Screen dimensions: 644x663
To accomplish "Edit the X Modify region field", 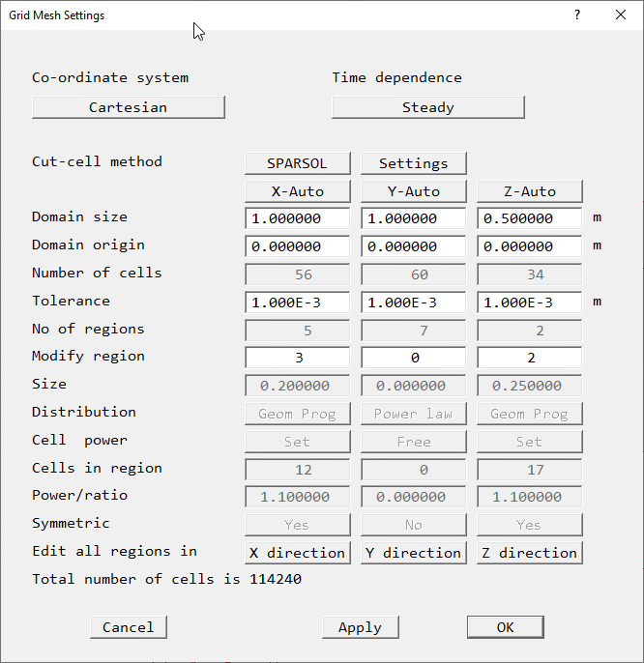I will point(297,358).
